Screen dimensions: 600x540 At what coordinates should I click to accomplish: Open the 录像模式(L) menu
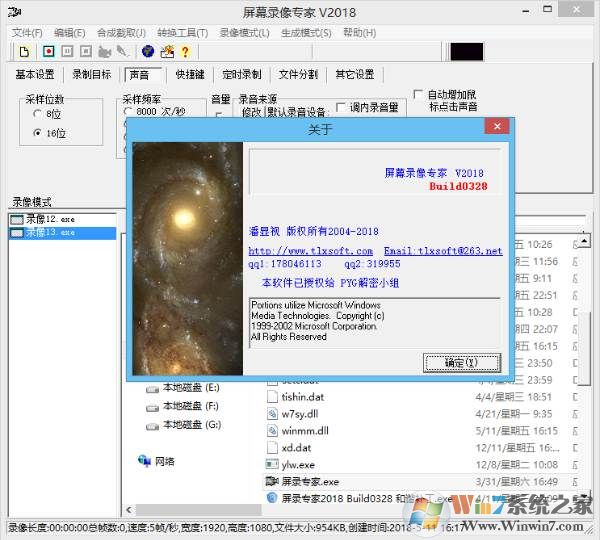click(x=245, y=33)
